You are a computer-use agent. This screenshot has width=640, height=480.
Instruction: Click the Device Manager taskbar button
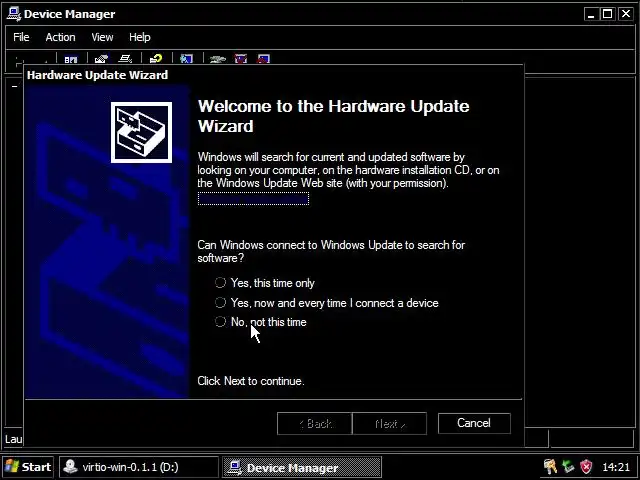(x=302, y=467)
